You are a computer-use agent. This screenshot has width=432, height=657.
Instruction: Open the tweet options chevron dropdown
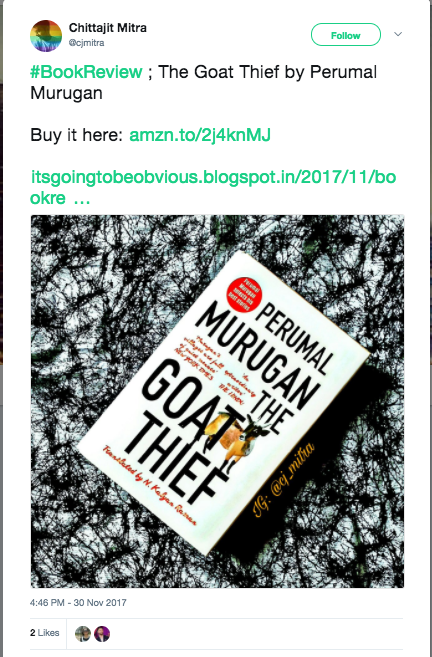[398, 34]
